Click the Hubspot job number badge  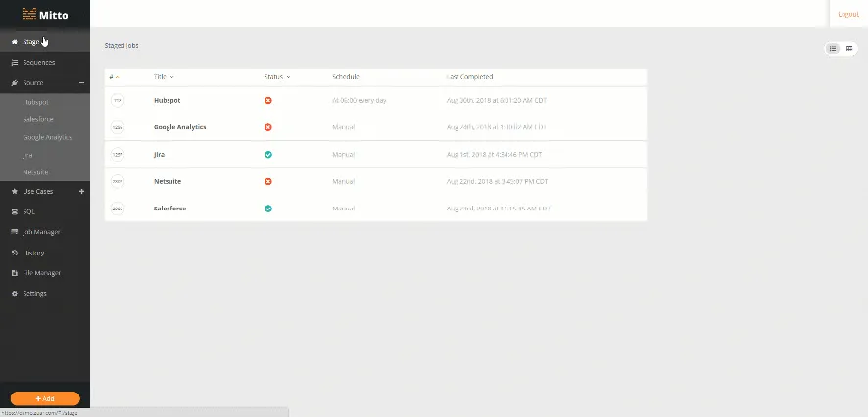tap(118, 101)
